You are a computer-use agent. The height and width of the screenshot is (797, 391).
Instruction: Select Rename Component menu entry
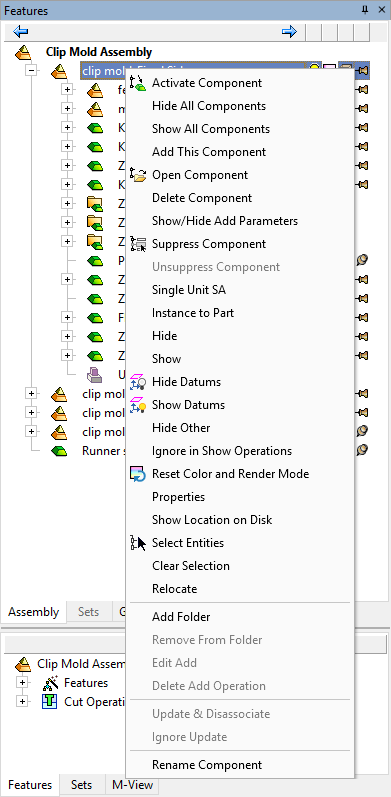tap(207, 764)
